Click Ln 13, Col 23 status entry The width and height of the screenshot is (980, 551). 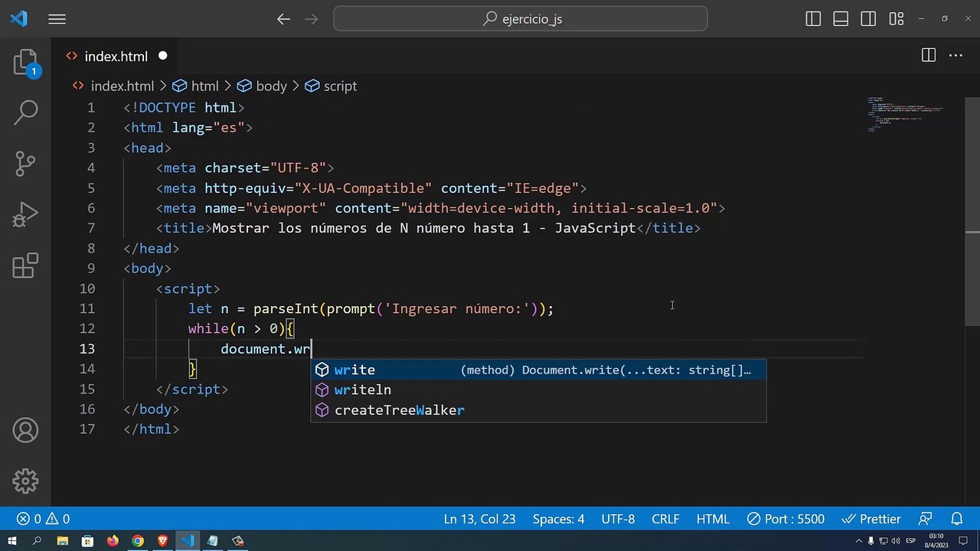tap(479, 519)
